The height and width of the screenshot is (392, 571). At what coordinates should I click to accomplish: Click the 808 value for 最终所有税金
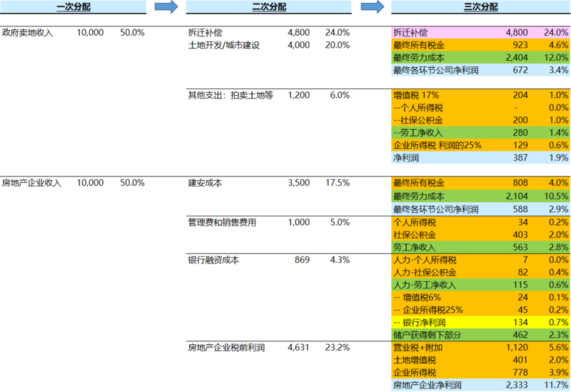tap(520, 183)
